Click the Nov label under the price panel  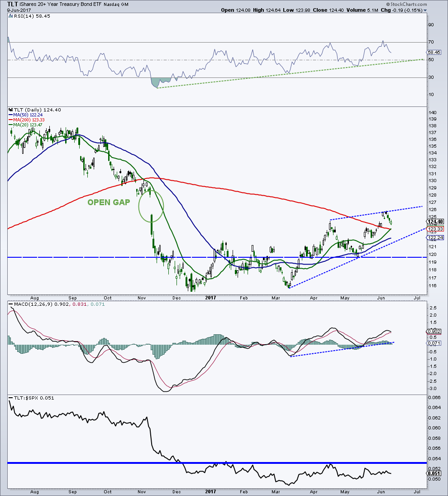coord(142,298)
